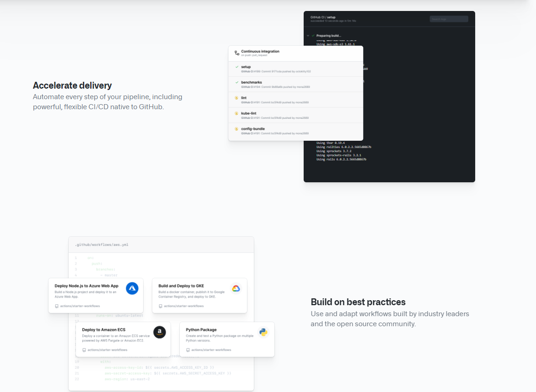This screenshot has width=536, height=392.
Task: Click the GitHub CI / setup log title
Action: click(x=323, y=17)
